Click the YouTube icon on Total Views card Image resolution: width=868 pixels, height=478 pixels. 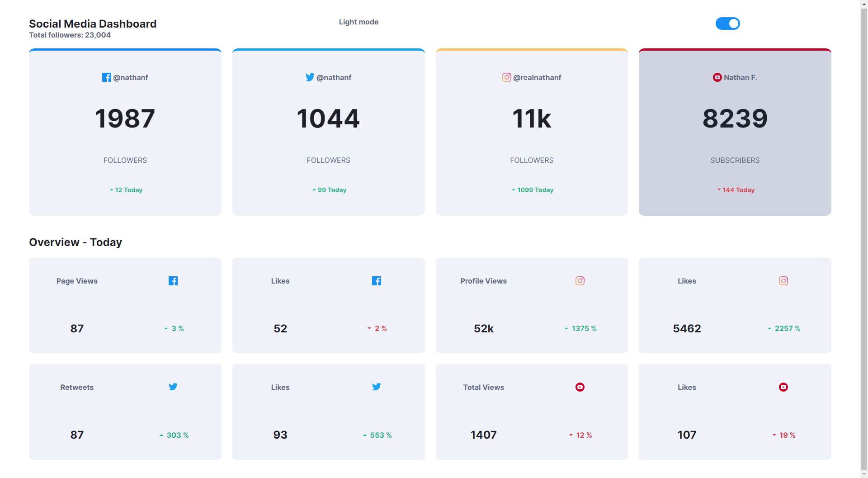click(x=580, y=387)
